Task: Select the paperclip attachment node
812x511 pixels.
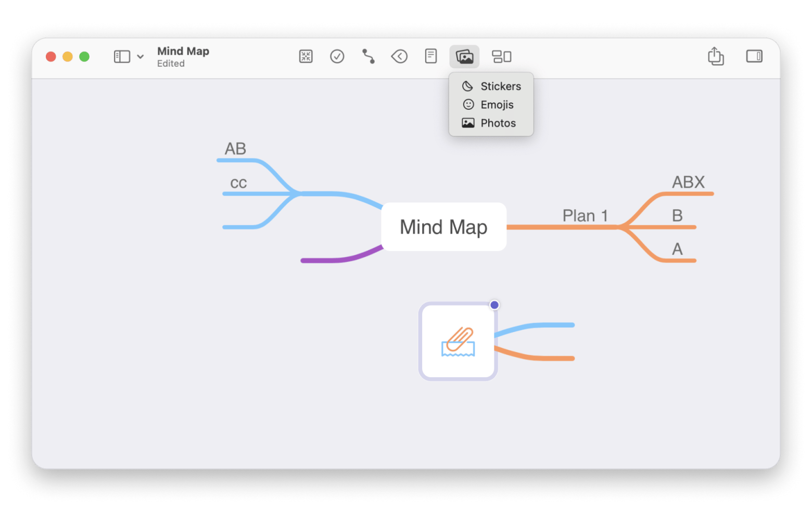Action: [458, 341]
